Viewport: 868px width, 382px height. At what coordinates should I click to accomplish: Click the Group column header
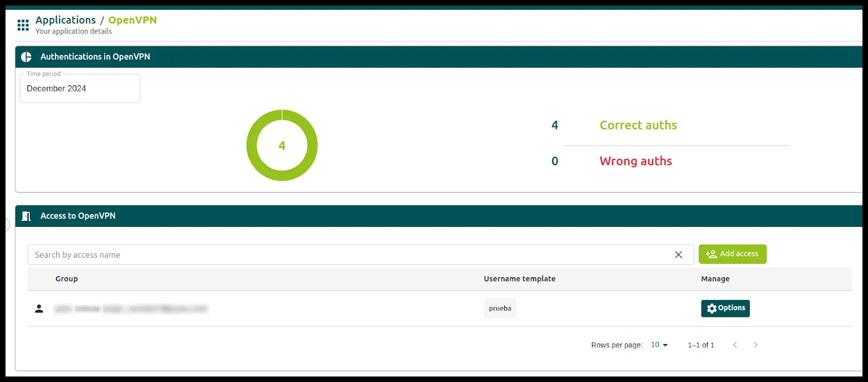coord(67,279)
